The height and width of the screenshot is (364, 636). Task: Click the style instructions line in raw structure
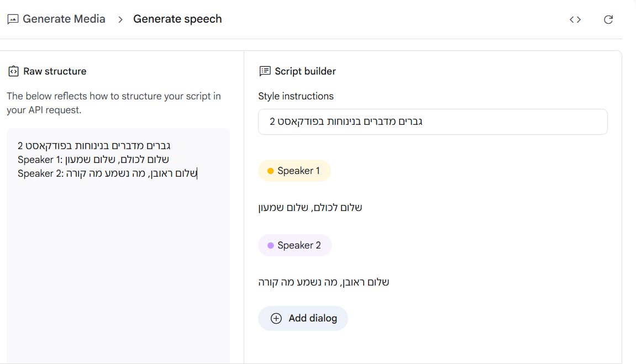tap(94, 145)
